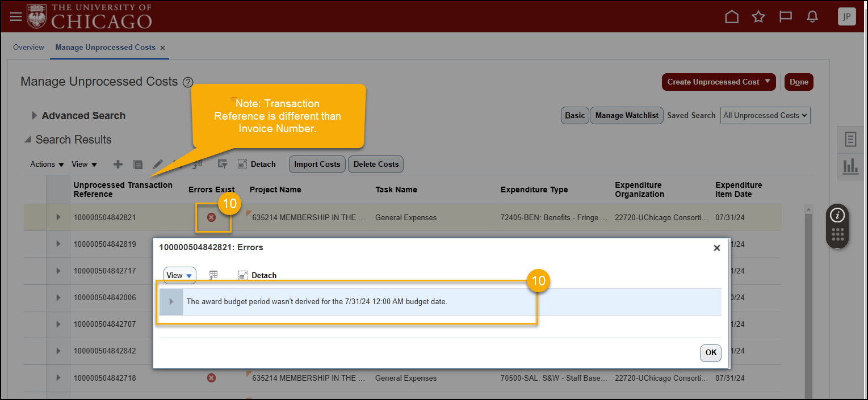Image resolution: width=868 pixels, height=400 pixels.
Task: Collapse the Search Results section
Action: (27, 140)
